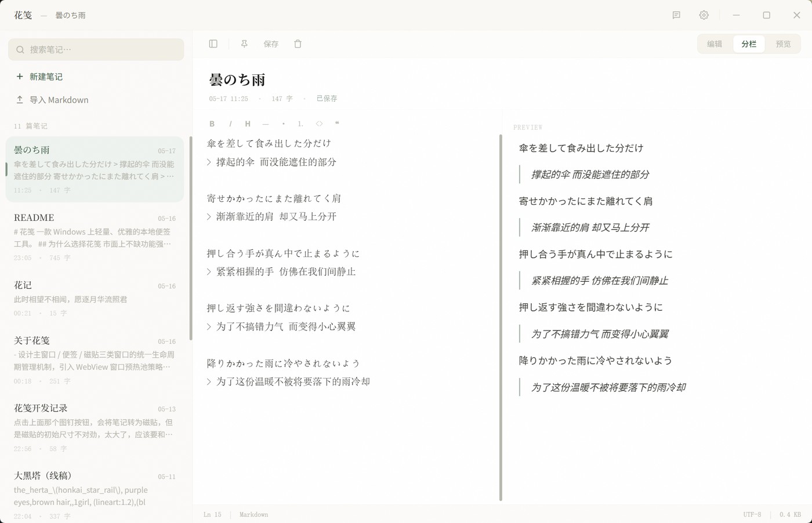The image size is (812, 523).
Task: Click editor line 为了这份温暖不被将要落下的雨冷却
Action: pyautogui.click(x=288, y=382)
